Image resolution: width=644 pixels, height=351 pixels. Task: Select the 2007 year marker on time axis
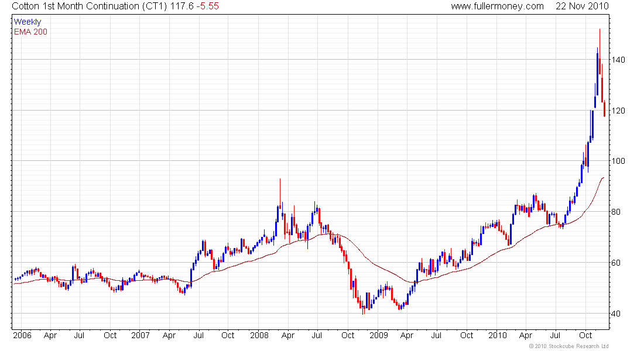(x=140, y=336)
